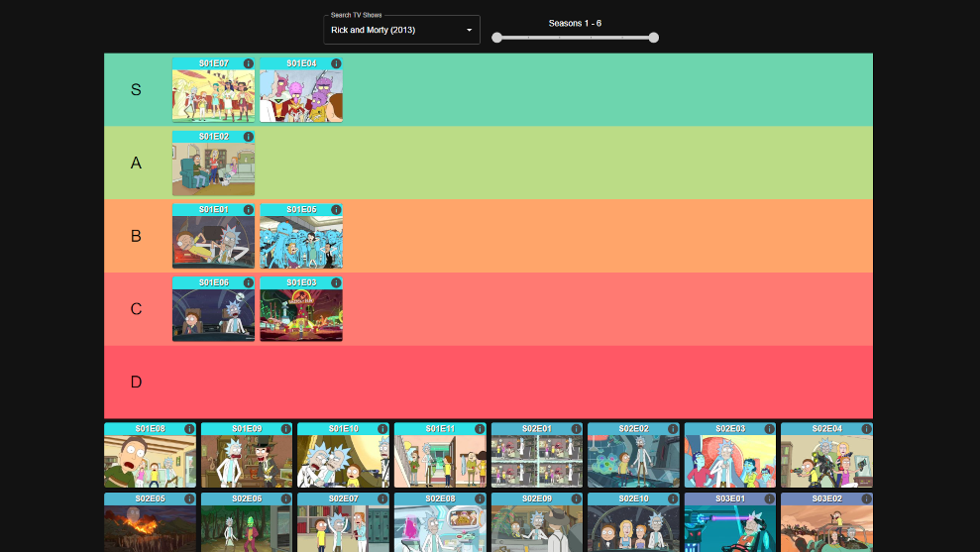This screenshot has width=980, height=552.
Task: Click the left seasons slider handle
Action: coord(497,38)
